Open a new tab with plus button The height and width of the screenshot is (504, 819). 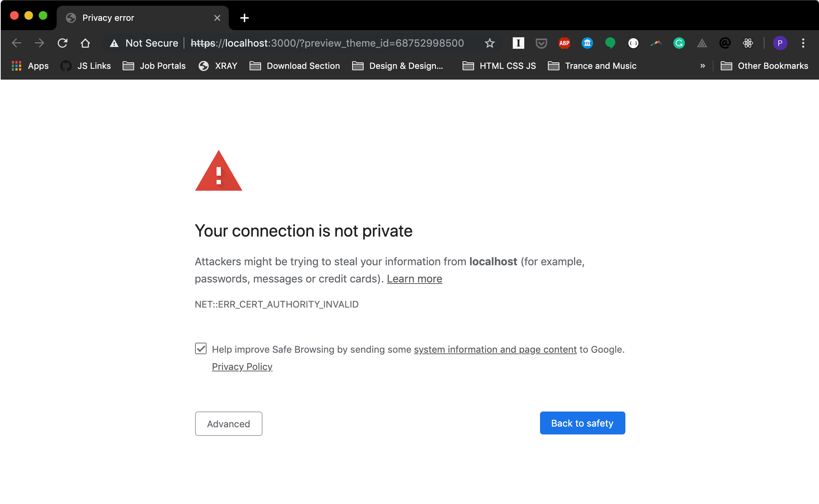pyautogui.click(x=245, y=18)
